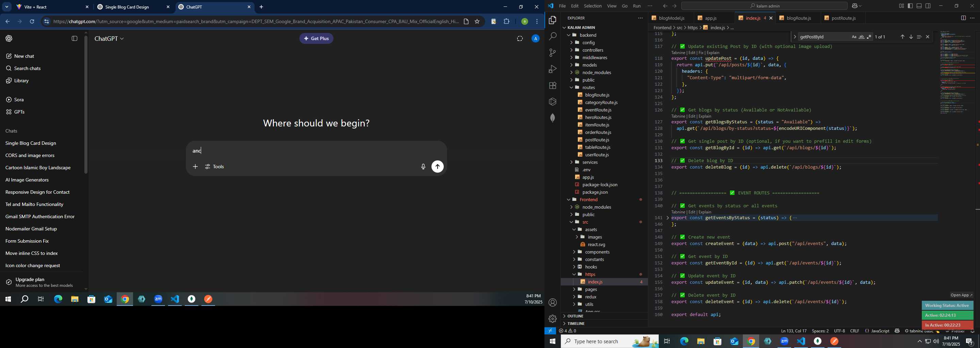
Task: Open MongoDB leaf icon in activity bar
Action: 552,118
